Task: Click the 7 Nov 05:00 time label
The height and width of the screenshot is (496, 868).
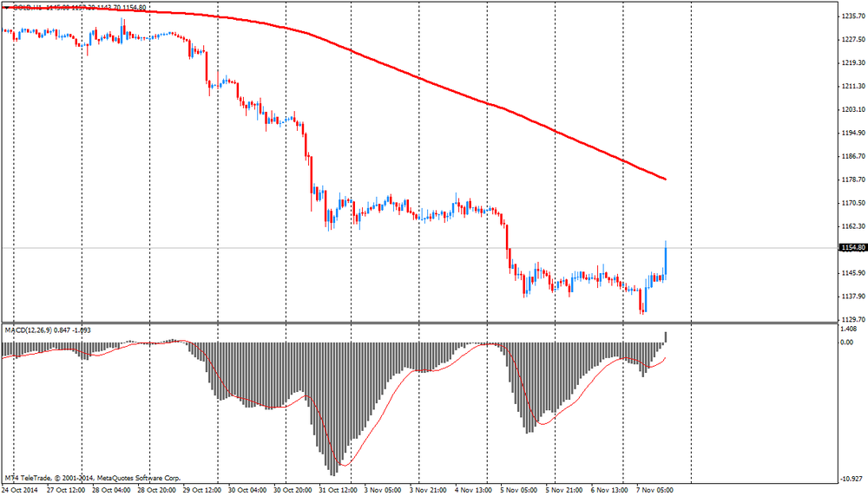Action: pos(654,490)
